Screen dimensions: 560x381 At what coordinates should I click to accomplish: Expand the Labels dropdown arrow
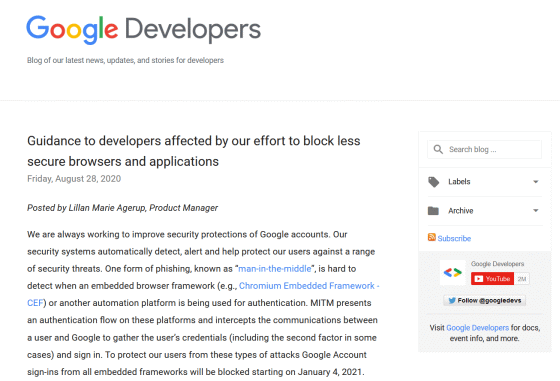[535, 182]
